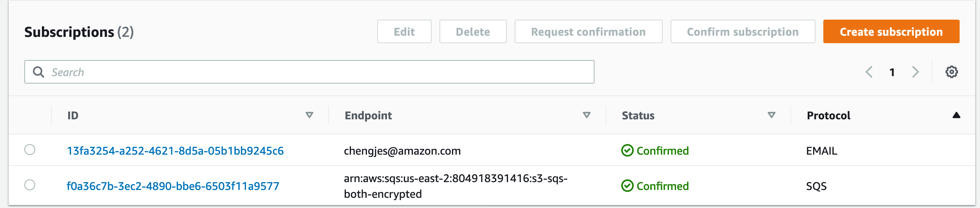Viewport: 980px width, 208px height.
Task: Open subscription f0a36c7b-3ec2-4890-bbe6-6503f11a9577 link
Action: 173,186
